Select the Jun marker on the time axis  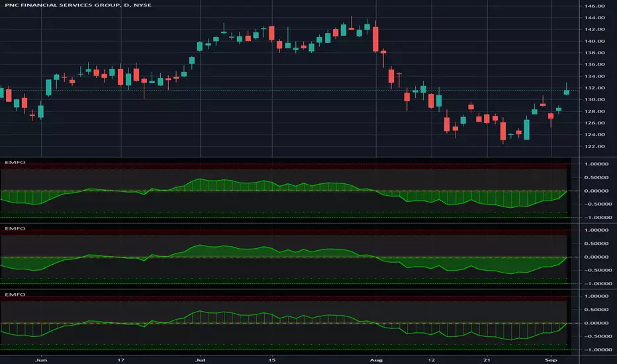point(41,359)
